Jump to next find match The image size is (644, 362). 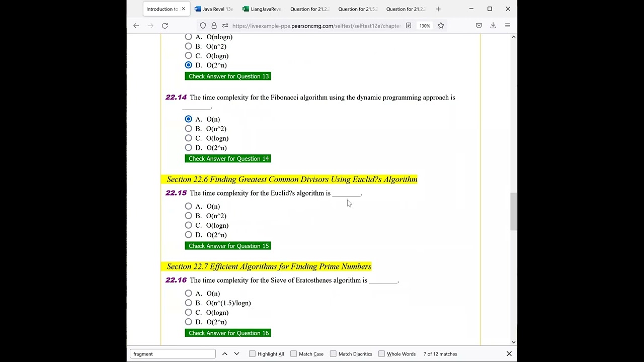coord(236,354)
